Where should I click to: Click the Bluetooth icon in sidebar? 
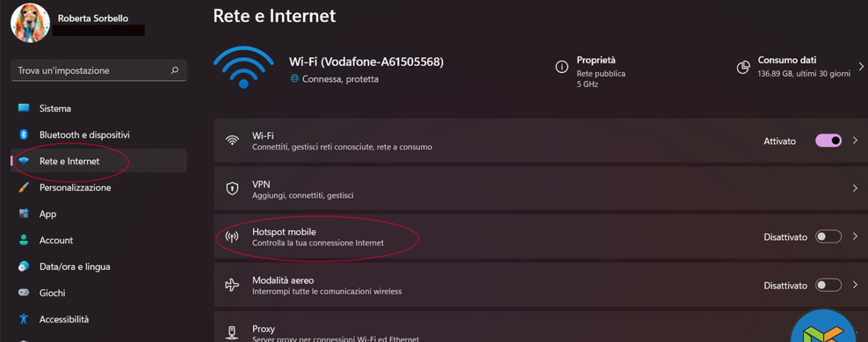pyautogui.click(x=24, y=135)
